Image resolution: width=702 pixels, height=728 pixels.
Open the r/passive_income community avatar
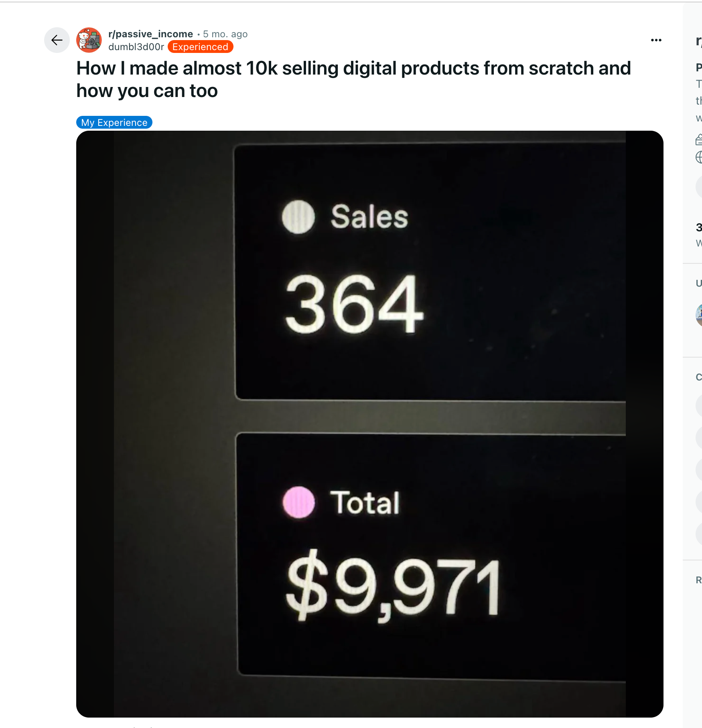pos(89,40)
